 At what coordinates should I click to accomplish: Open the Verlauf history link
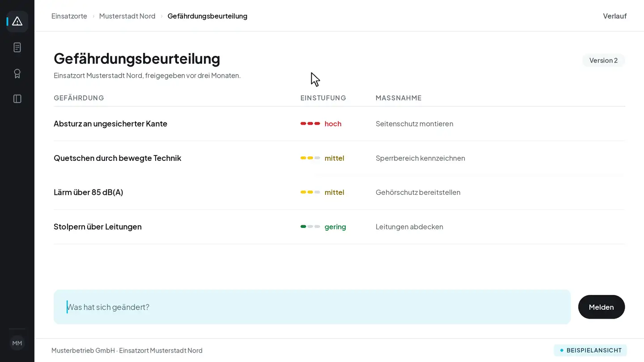(614, 16)
